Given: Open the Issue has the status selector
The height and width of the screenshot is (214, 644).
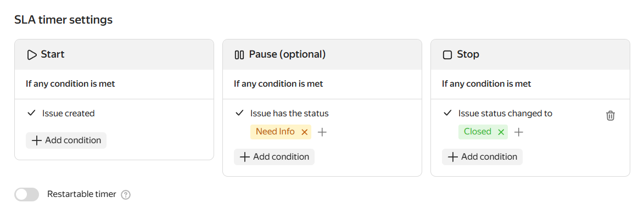Looking at the screenshot, I should click(x=289, y=114).
